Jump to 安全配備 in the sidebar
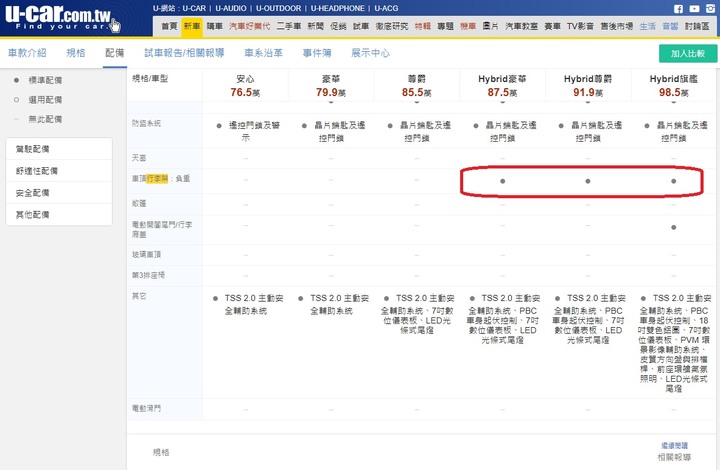720x470 pixels. click(59, 193)
